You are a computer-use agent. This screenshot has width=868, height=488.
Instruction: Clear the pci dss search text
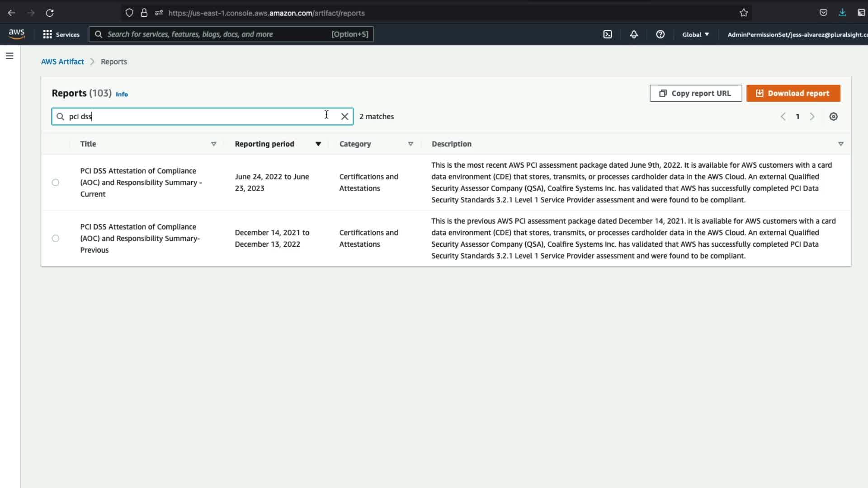coord(344,117)
